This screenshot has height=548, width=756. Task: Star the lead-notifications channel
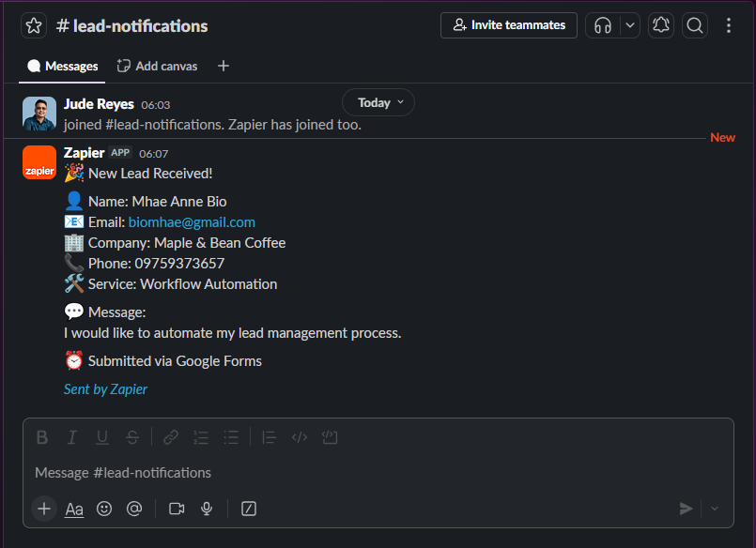coord(34,25)
